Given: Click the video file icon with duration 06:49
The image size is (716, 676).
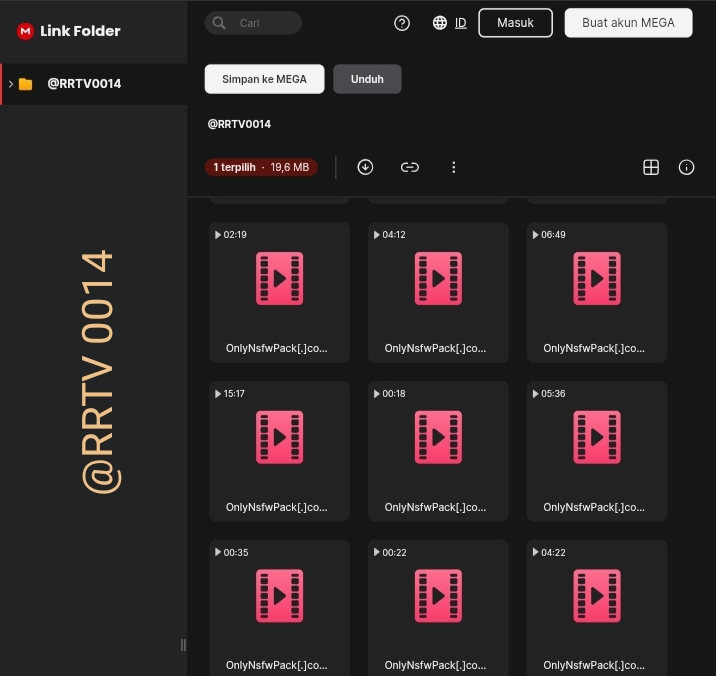Looking at the screenshot, I should (x=597, y=278).
